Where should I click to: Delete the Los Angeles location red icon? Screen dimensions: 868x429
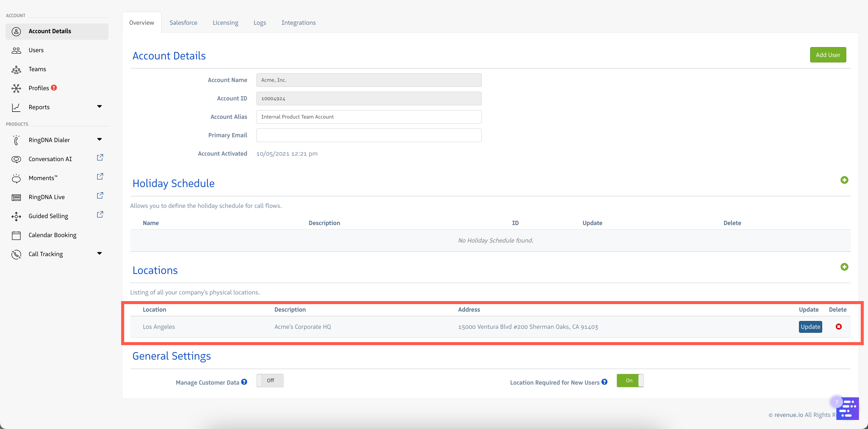point(839,326)
